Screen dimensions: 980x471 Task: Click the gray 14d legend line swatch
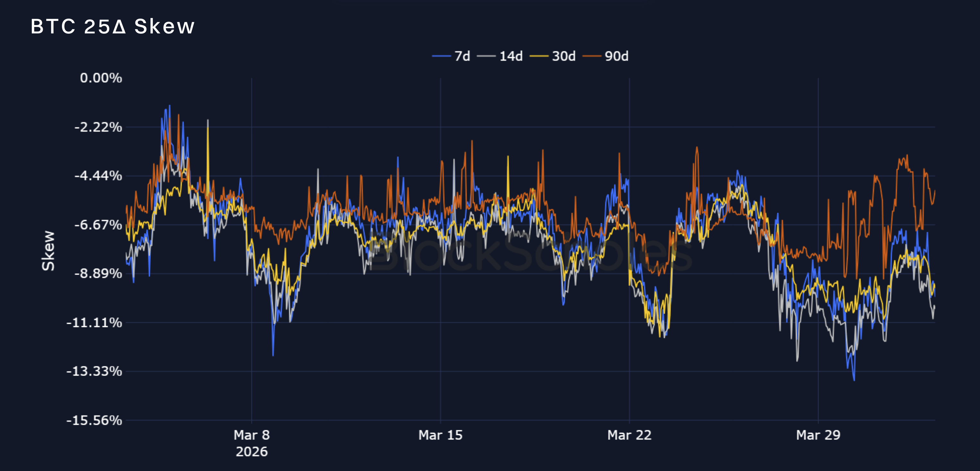(x=486, y=56)
